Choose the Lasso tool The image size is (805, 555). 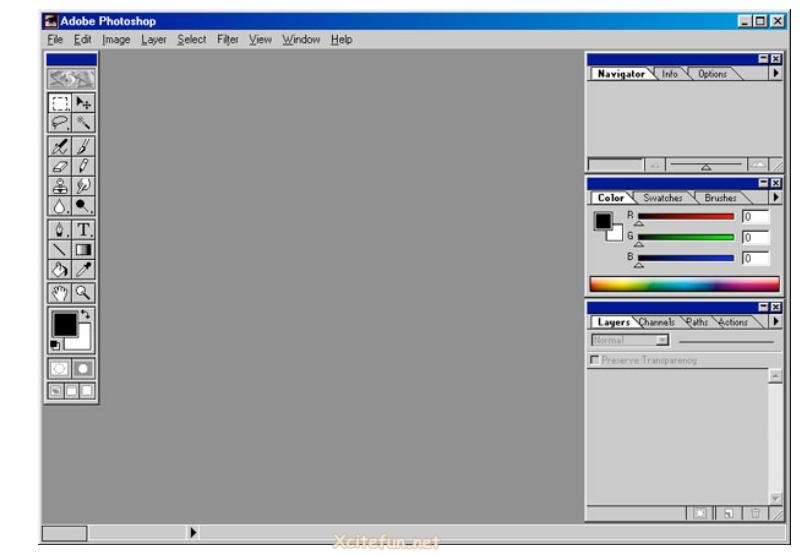[60, 123]
